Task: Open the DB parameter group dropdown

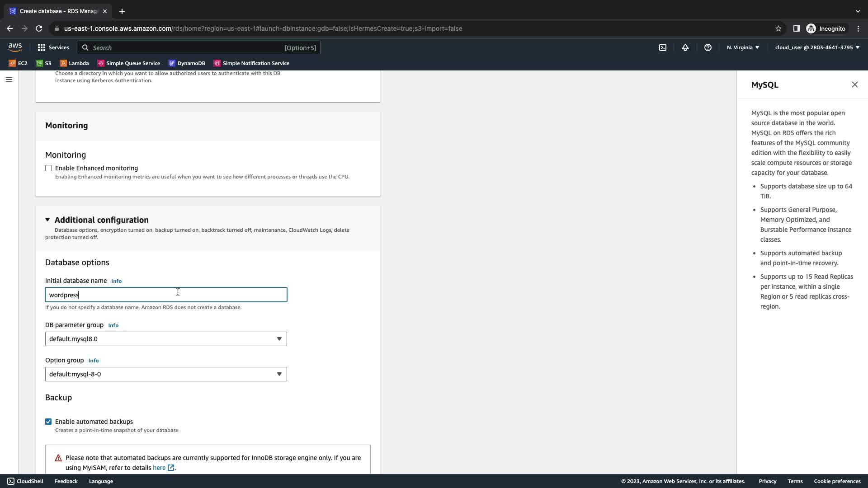Action: (x=166, y=339)
